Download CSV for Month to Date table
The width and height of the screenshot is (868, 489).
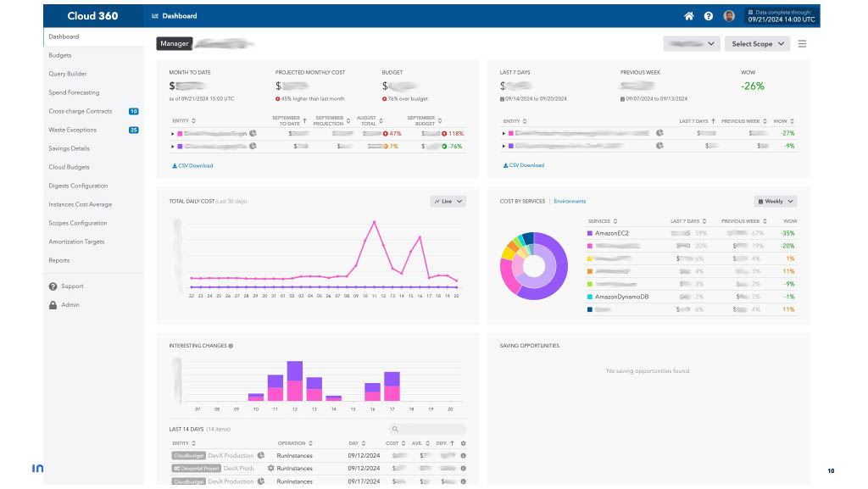click(x=192, y=166)
